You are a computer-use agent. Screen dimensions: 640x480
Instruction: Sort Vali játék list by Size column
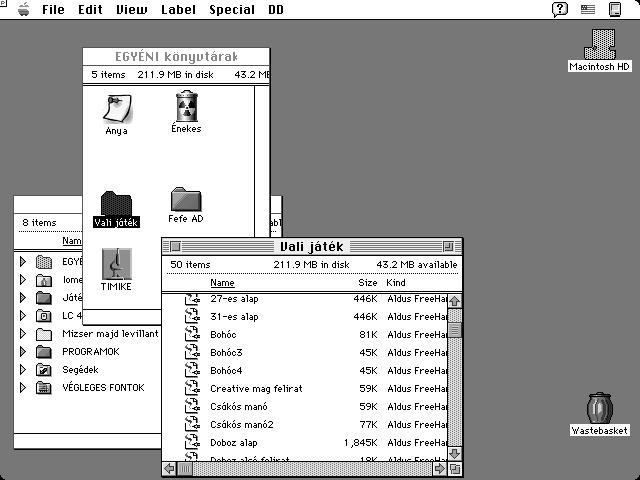(367, 283)
